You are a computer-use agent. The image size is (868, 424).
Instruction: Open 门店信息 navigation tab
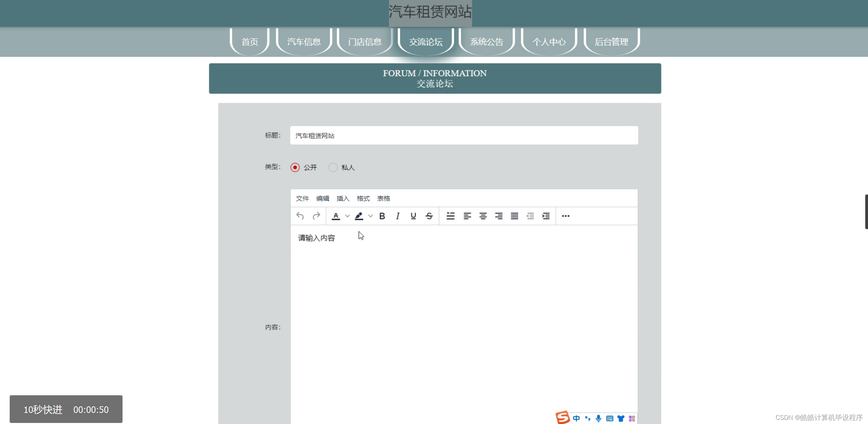tap(365, 42)
